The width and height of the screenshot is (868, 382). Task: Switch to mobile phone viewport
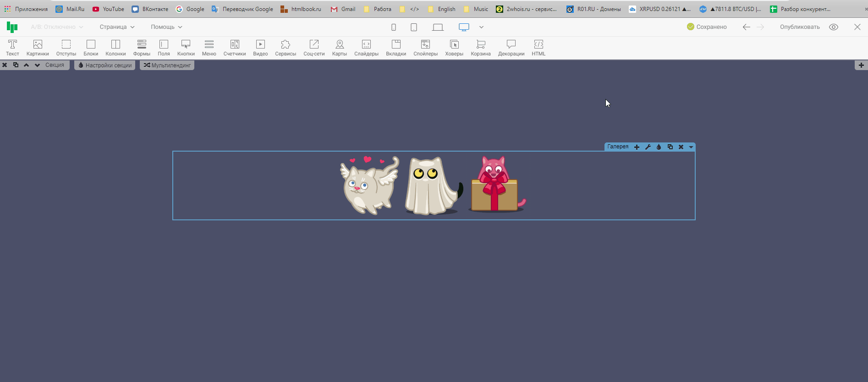[394, 27]
